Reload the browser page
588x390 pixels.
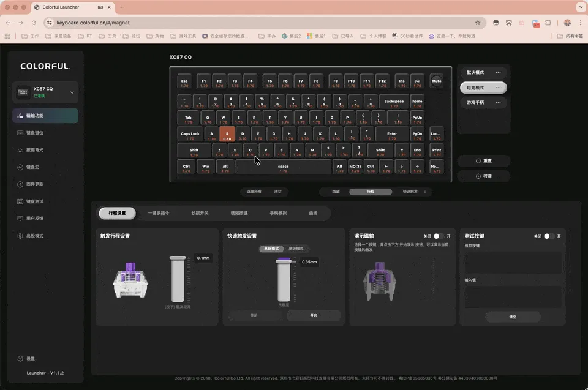click(34, 23)
